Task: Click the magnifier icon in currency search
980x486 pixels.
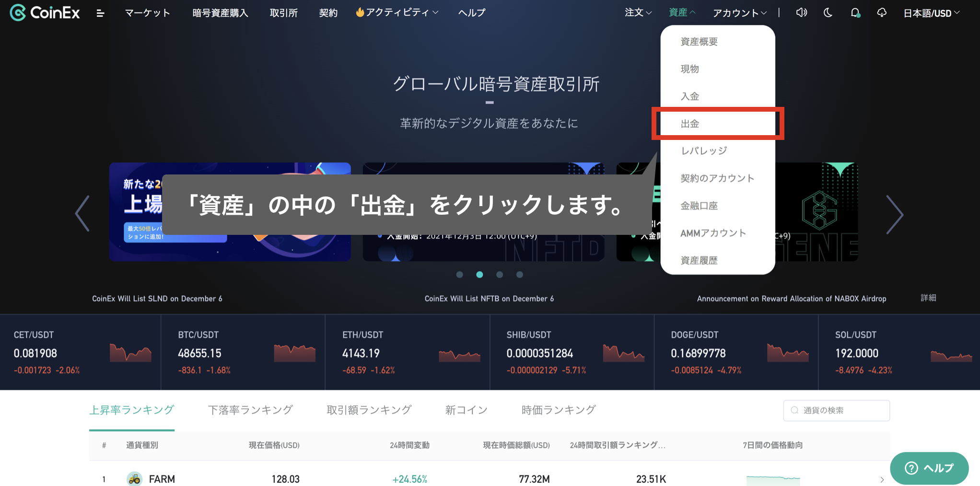Action: (794, 410)
